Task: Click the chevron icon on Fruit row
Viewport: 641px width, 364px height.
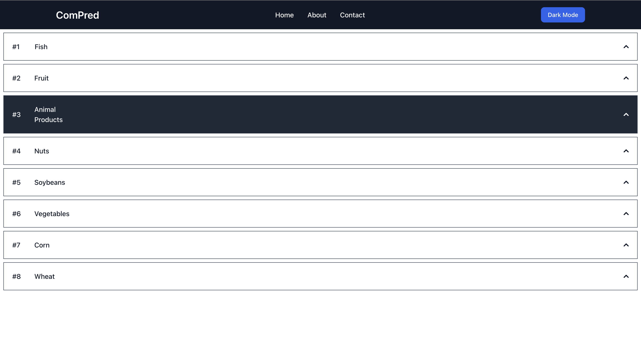Action: (x=626, y=78)
